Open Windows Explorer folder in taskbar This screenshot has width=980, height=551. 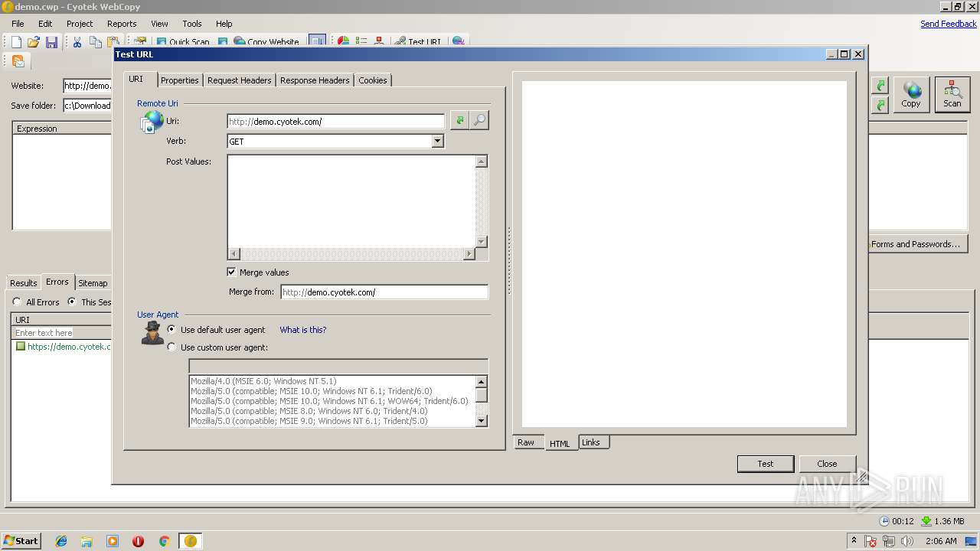(x=87, y=541)
